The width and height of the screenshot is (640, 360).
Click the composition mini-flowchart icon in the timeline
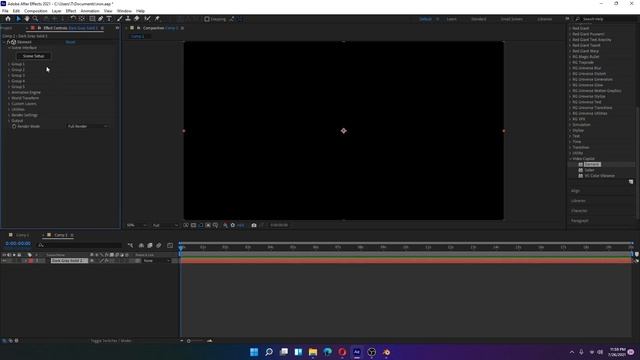pos(131,245)
